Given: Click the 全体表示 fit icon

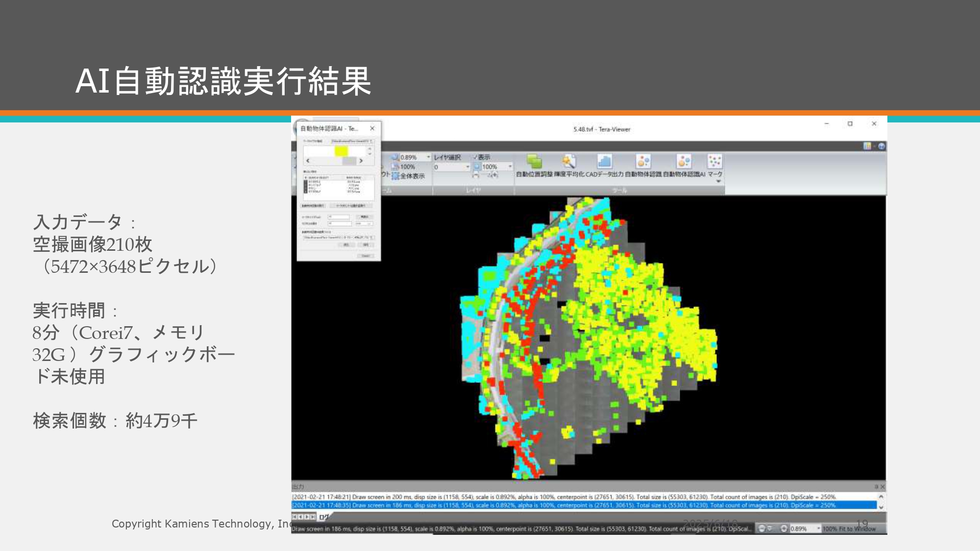Looking at the screenshot, I should (396, 176).
